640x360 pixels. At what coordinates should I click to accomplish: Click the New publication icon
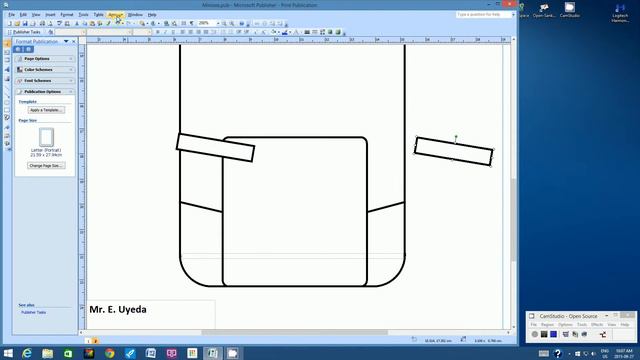(x=9, y=23)
